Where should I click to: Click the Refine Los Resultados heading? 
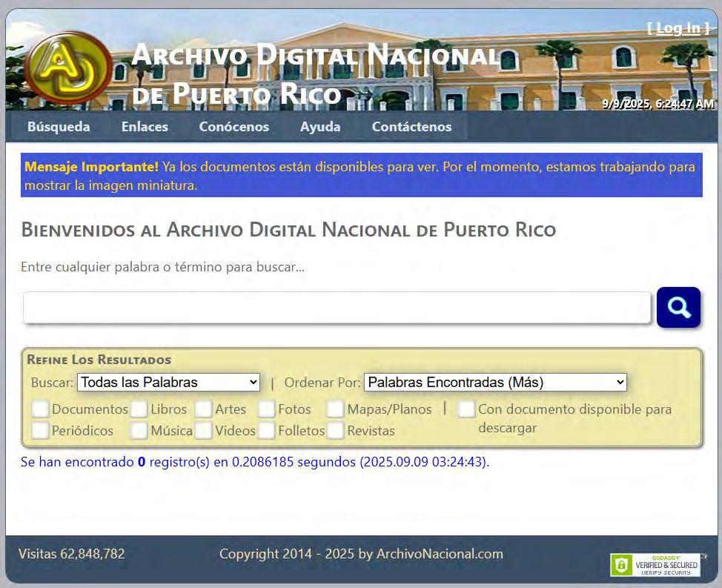click(x=99, y=360)
